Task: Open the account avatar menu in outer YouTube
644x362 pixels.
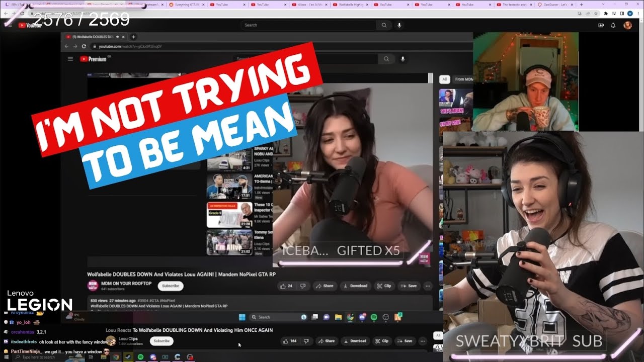Action: pos(627,25)
